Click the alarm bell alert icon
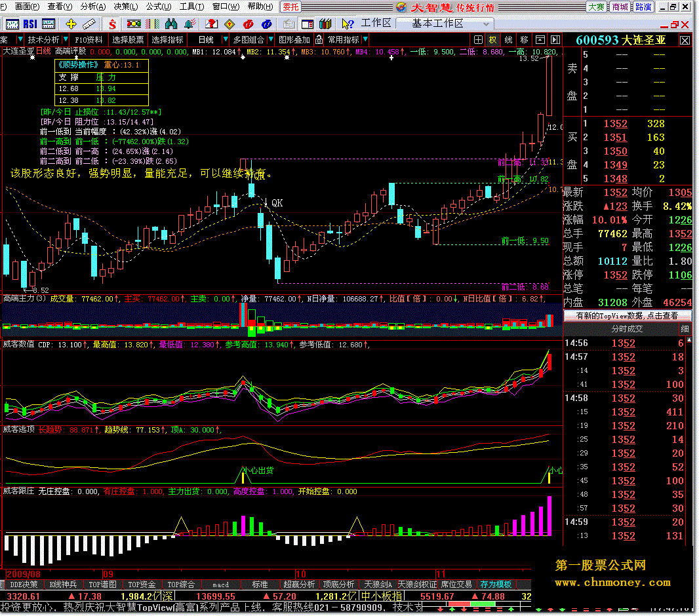 coord(190,24)
